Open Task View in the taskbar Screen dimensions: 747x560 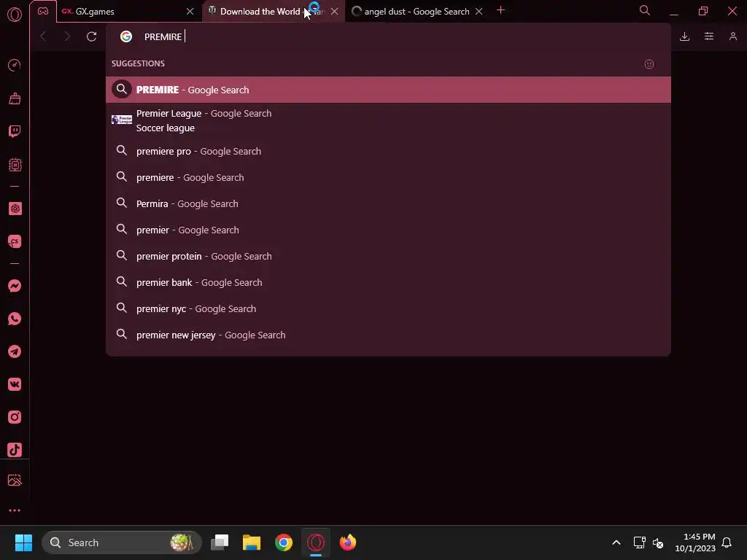[x=220, y=542]
